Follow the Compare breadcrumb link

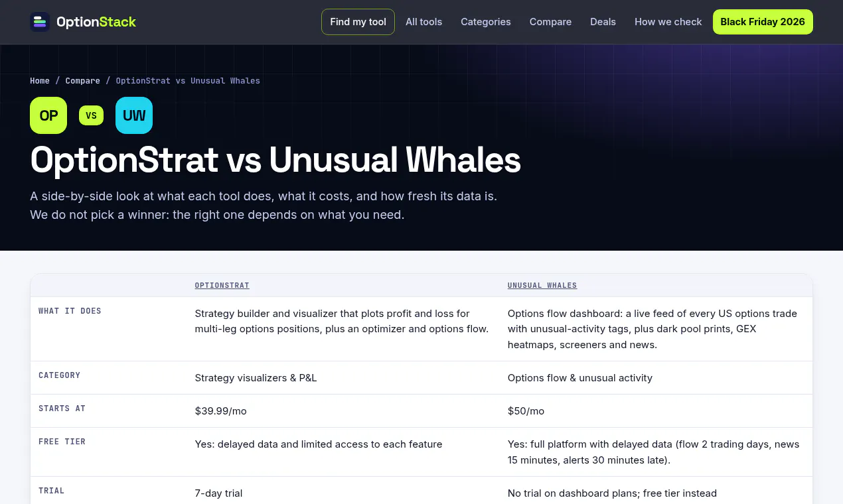click(83, 81)
